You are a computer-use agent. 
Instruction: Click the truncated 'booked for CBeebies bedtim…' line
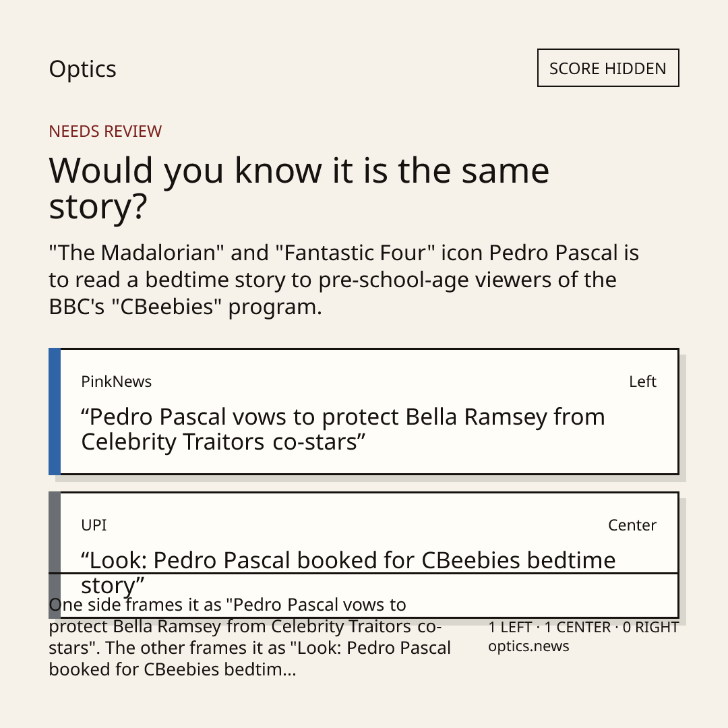(173, 669)
